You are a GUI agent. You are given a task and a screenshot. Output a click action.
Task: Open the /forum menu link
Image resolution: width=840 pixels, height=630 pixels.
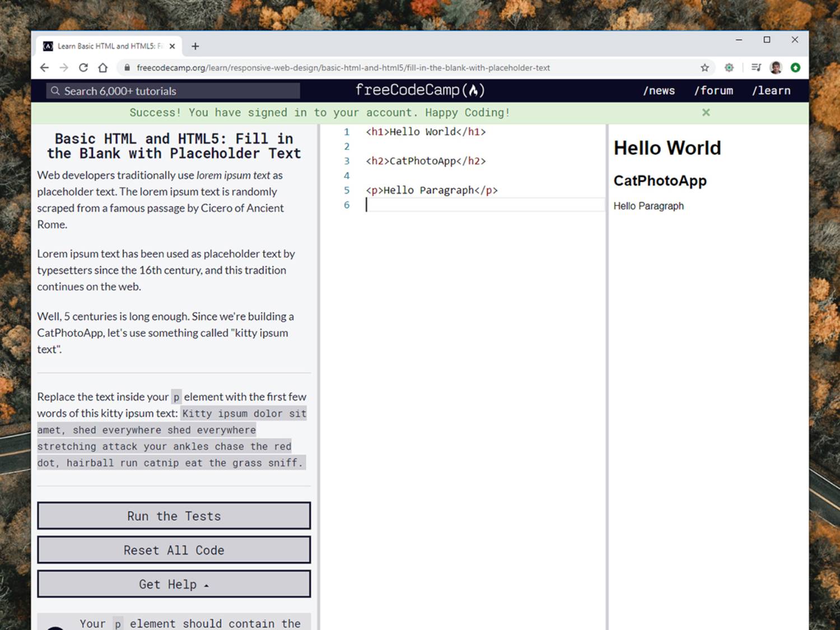[x=713, y=91]
